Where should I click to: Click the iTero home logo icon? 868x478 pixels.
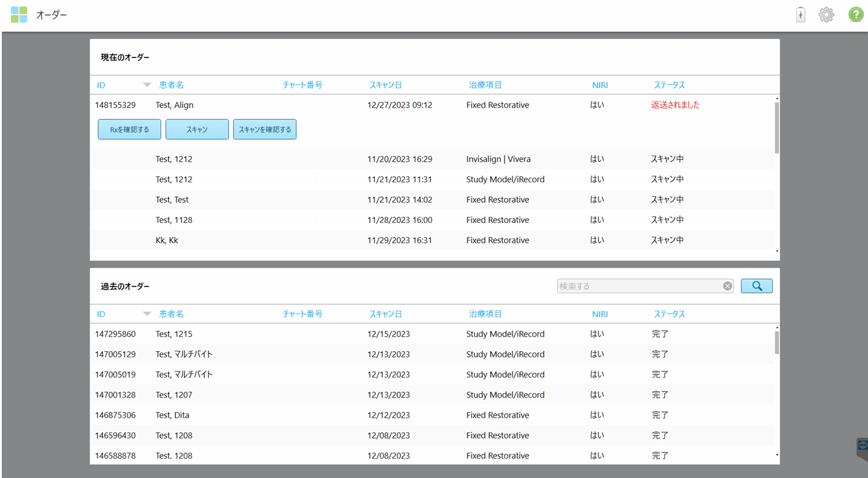click(19, 15)
